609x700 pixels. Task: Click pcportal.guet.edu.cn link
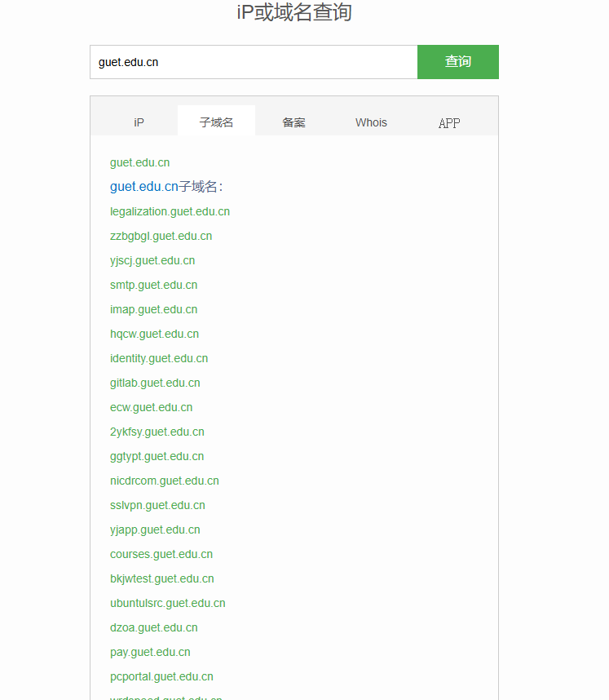(x=161, y=677)
